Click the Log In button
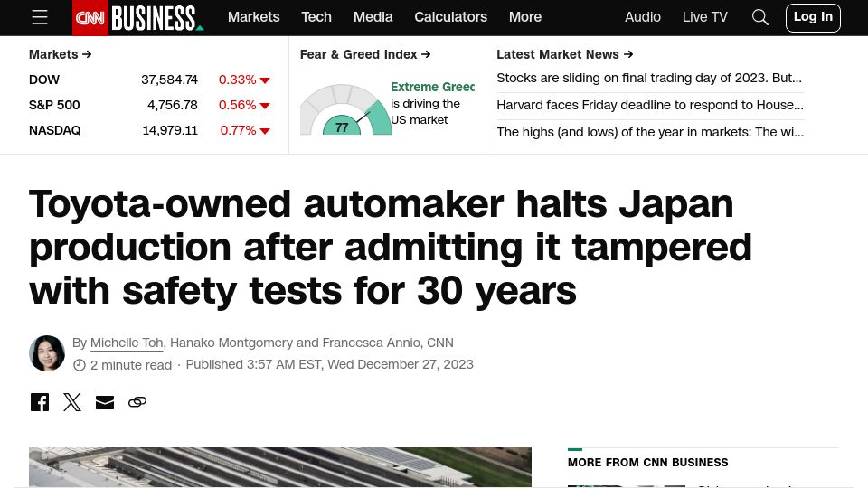The image size is (868, 488). click(x=813, y=18)
